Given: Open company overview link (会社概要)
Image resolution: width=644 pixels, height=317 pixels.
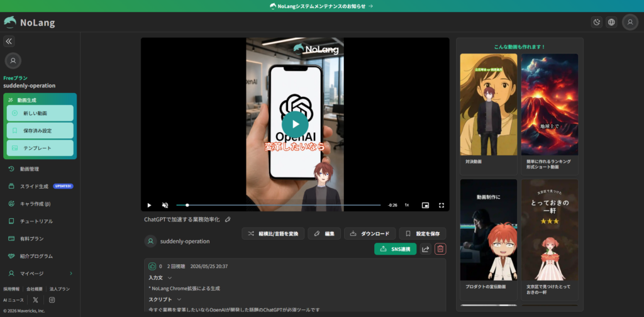Looking at the screenshot, I should [35, 289].
